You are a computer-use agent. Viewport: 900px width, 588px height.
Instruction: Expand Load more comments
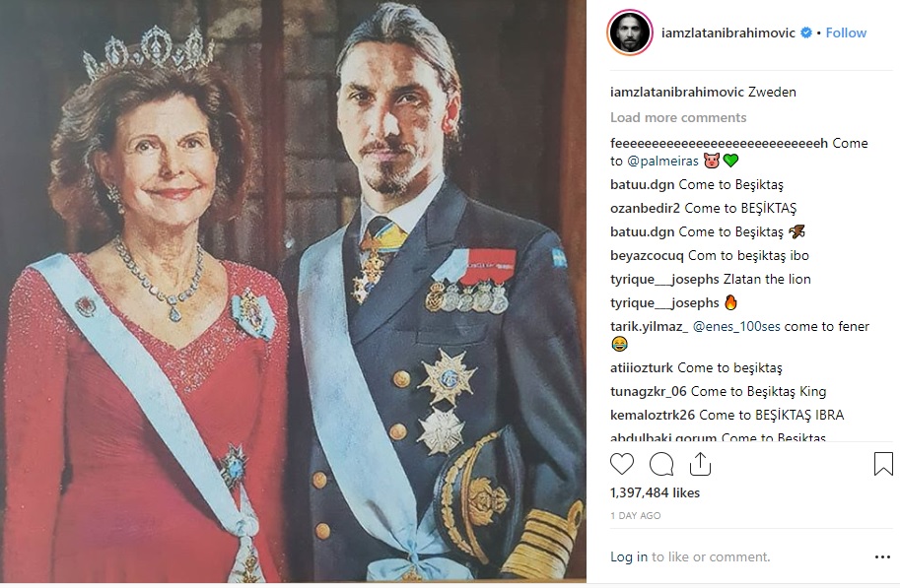[x=678, y=117]
